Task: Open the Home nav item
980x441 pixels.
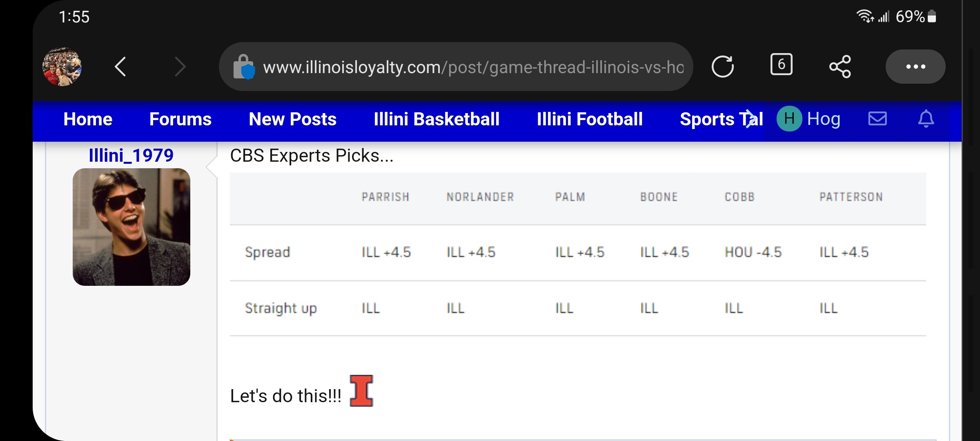Action: tap(88, 119)
